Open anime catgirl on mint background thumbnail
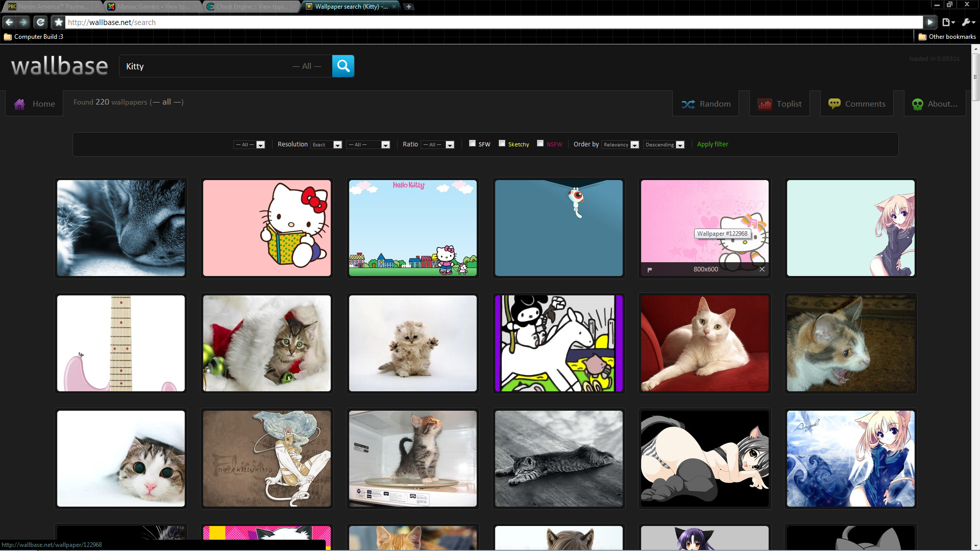Screen dimensions: 980x551 [x=851, y=228]
